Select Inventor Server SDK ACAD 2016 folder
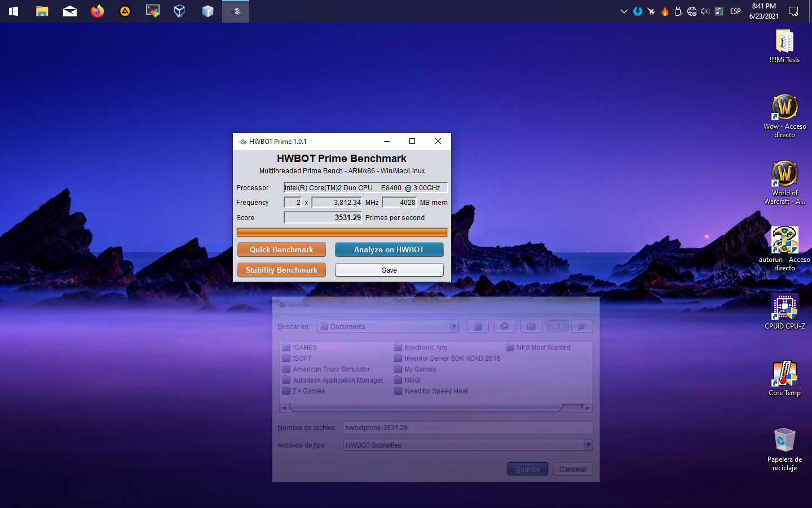 click(447, 358)
